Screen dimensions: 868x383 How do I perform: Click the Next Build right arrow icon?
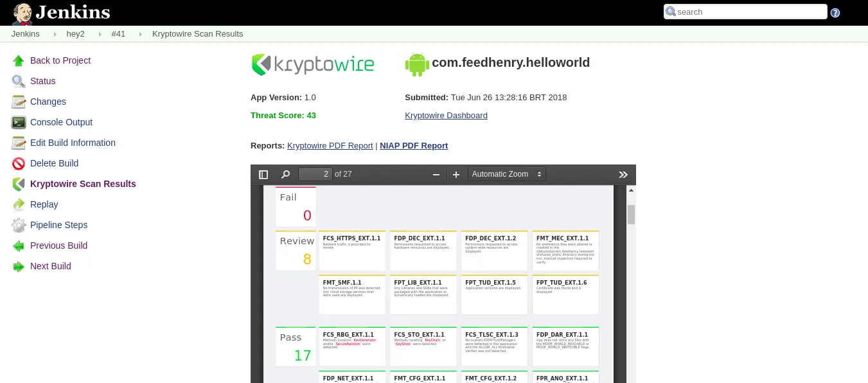[x=19, y=266]
